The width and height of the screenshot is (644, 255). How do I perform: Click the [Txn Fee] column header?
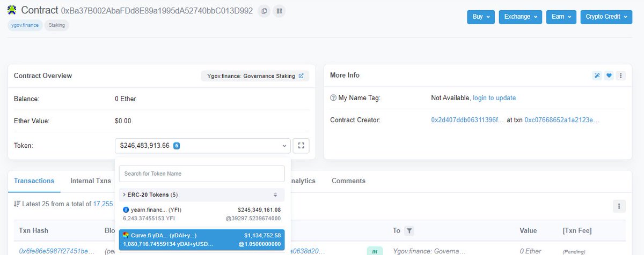(x=576, y=231)
